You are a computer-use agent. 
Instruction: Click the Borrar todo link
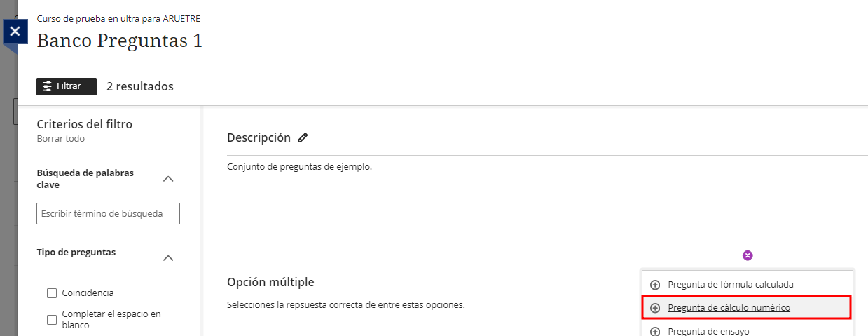61,139
